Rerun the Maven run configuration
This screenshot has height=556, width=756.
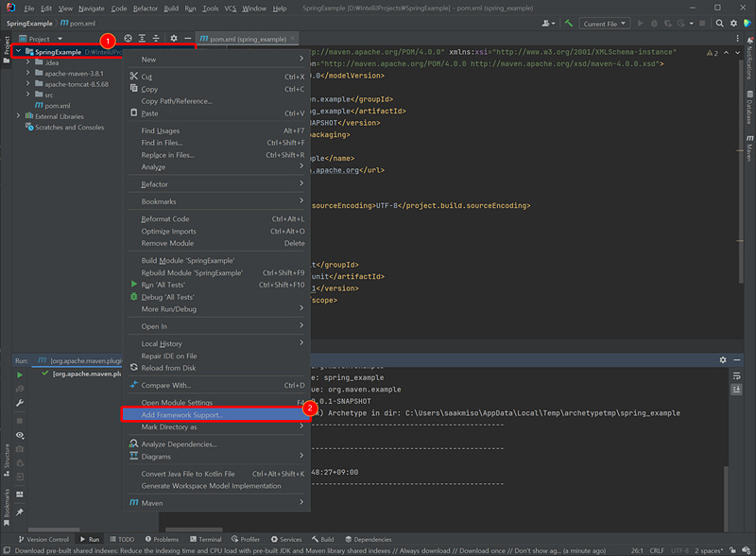tap(20, 374)
